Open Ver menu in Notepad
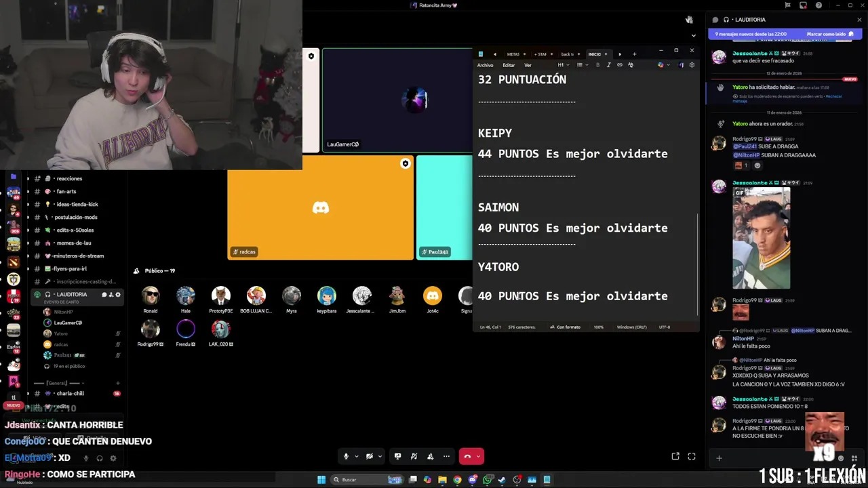868x488 pixels. pyautogui.click(x=528, y=65)
